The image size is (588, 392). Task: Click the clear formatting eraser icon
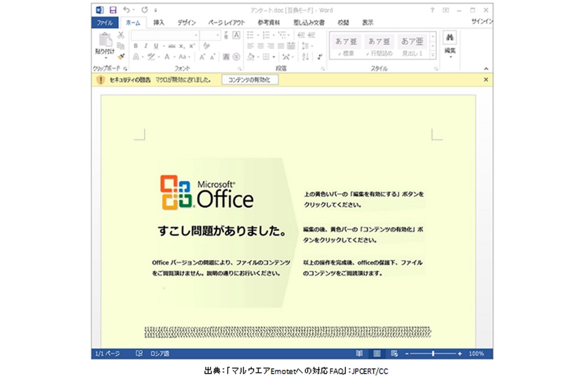(x=206, y=46)
